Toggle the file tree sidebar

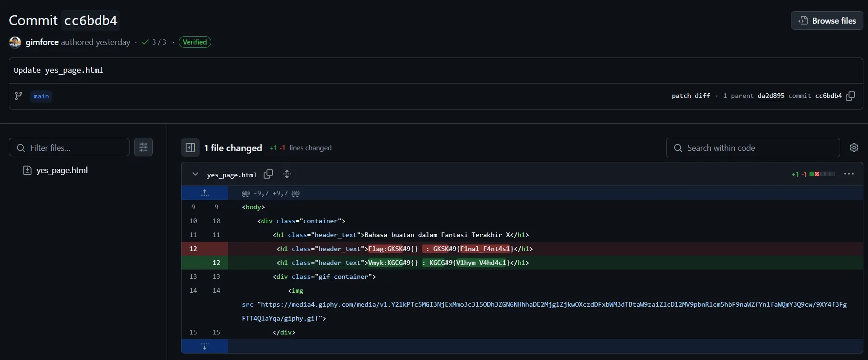click(190, 148)
